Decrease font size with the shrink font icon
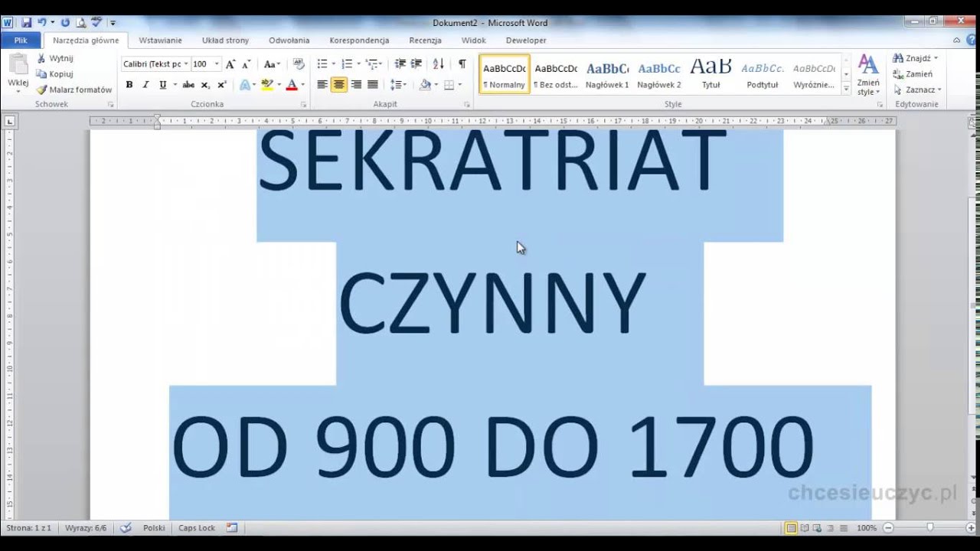 [246, 64]
